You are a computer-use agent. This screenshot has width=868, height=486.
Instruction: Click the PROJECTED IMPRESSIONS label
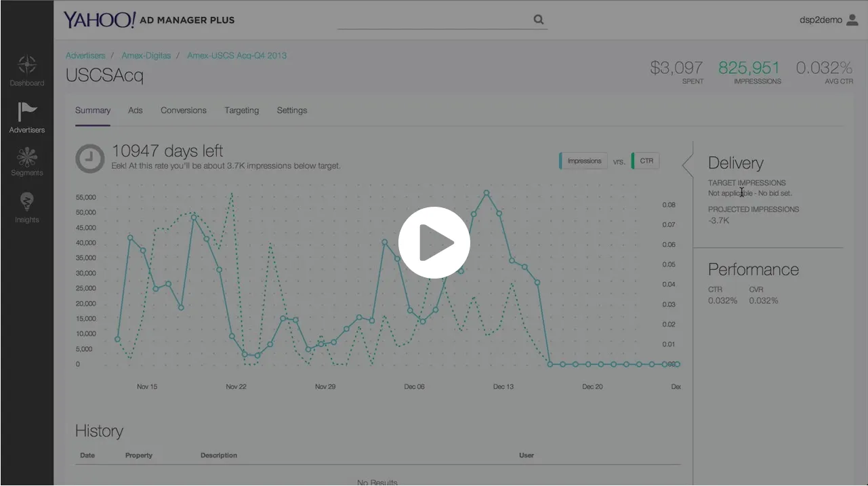pyautogui.click(x=753, y=209)
